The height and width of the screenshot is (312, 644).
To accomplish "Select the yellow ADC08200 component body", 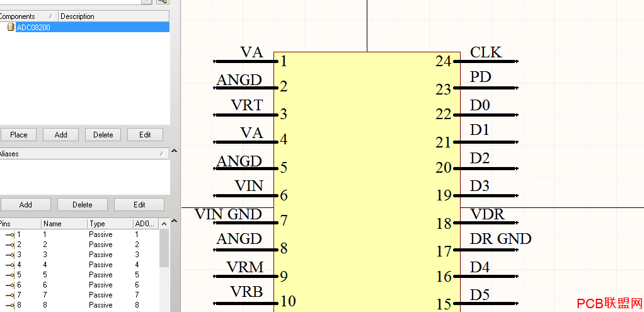I will pos(367,182).
